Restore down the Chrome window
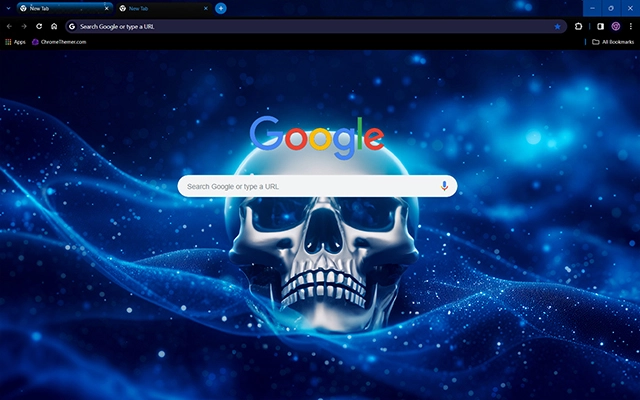 click(611, 8)
